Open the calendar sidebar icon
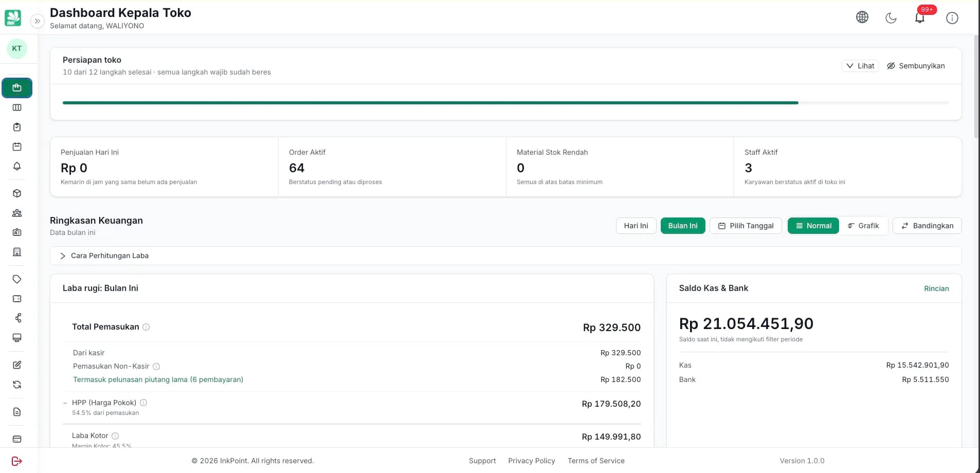This screenshot has width=980, height=473. coord(17,147)
